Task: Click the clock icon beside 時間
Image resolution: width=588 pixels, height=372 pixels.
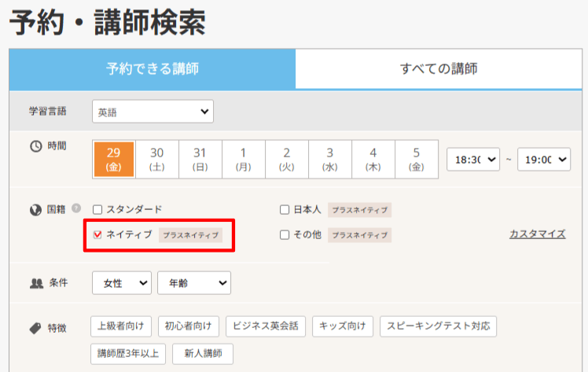Action: pos(35,146)
